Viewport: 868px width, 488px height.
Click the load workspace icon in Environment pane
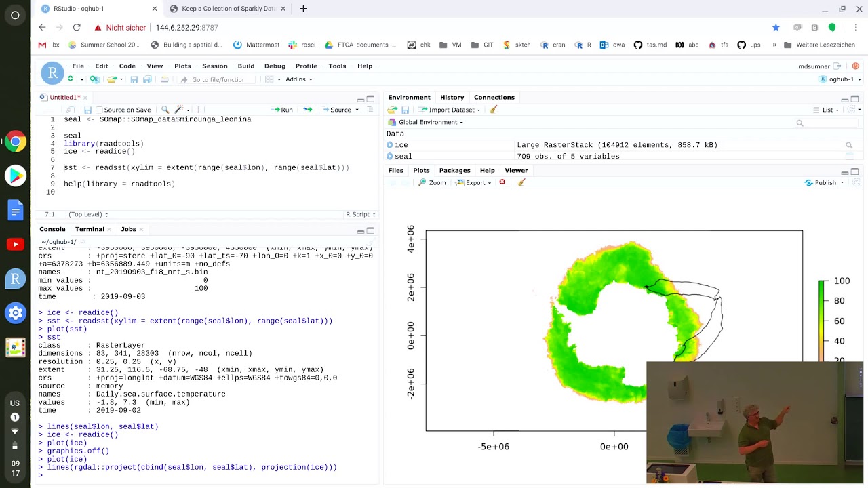[x=392, y=110]
